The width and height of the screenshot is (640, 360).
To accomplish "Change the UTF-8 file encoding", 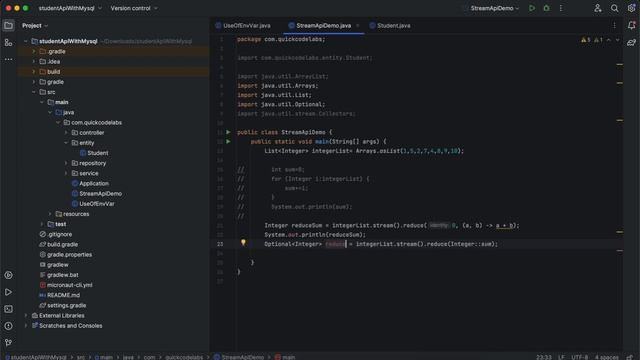I will (580, 357).
